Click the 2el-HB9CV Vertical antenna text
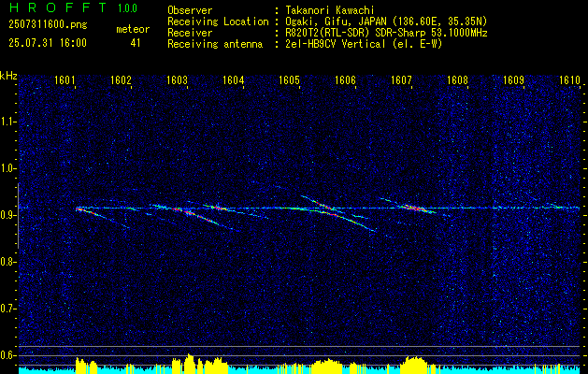Screen dimensions: 588x374 (364, 44)
